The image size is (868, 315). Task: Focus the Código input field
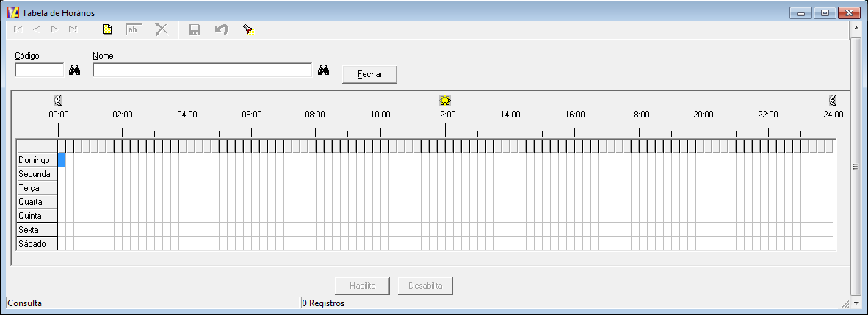pos(40,70)
